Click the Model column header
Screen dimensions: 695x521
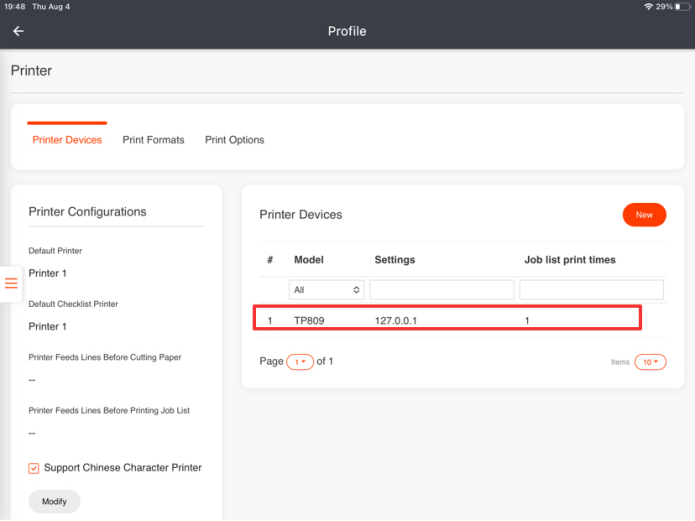click(309, 260)
